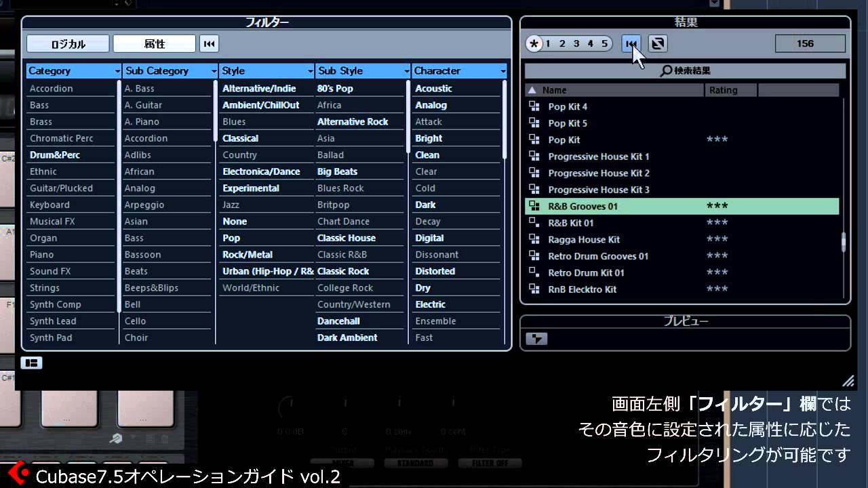This screenshot has width=868, height=488.
Task: Click the result count field 156
Action: (x=810, y=44)
